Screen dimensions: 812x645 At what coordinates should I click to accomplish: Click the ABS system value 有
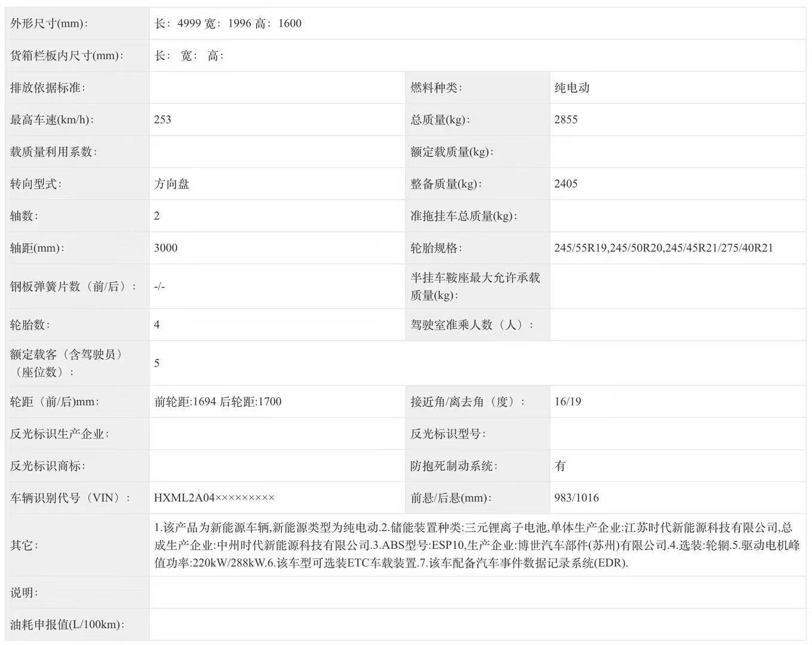pos(560,465)
